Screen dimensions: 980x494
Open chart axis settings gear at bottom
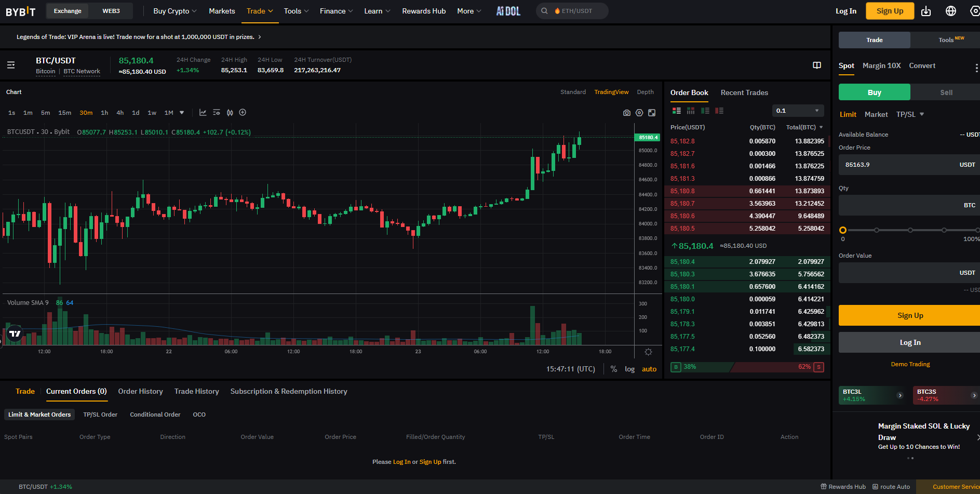click(x=648, y=352)
